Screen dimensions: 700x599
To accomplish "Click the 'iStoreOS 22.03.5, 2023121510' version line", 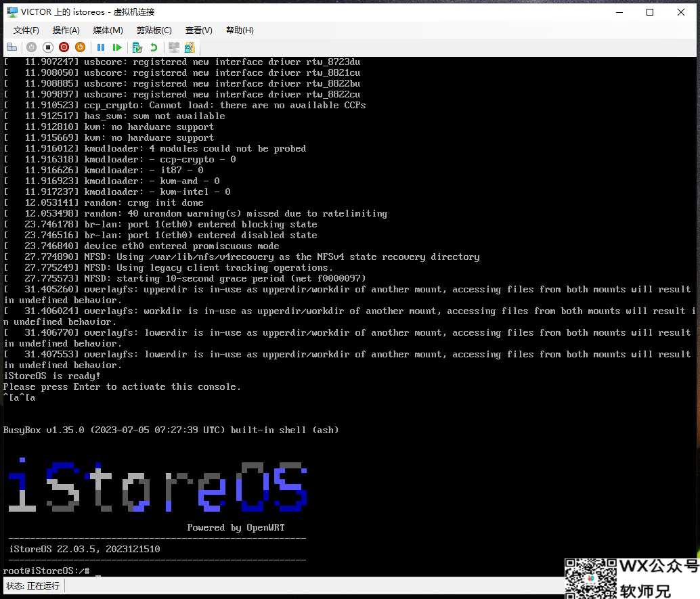I will click(x=85, y=549).
